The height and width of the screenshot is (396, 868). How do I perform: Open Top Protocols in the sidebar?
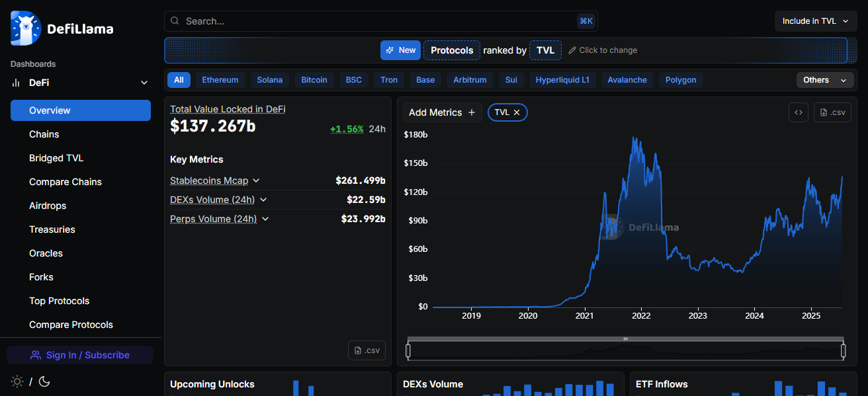(x=81, y=301)
